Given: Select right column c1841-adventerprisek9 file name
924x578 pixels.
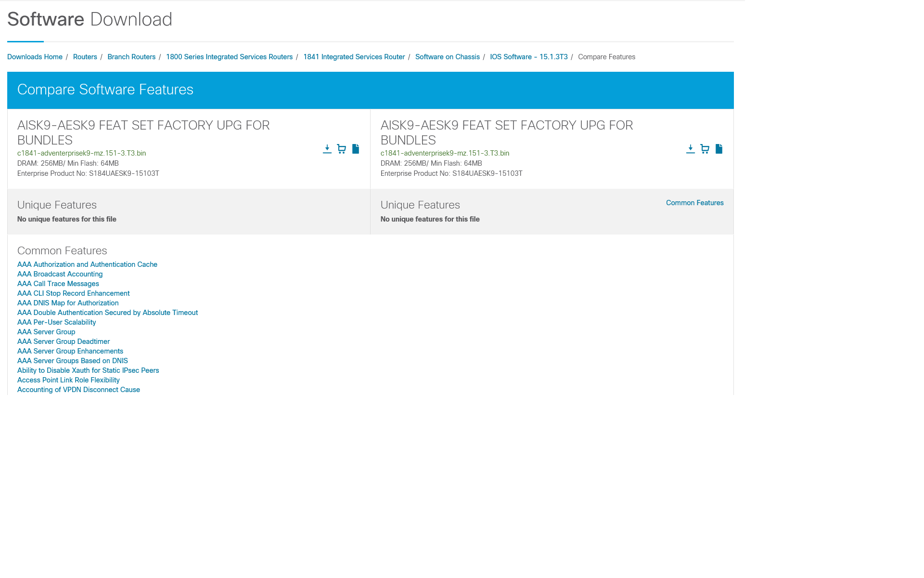Looking at the screenshot, I should pyautogui.click(x=445, y=153).
